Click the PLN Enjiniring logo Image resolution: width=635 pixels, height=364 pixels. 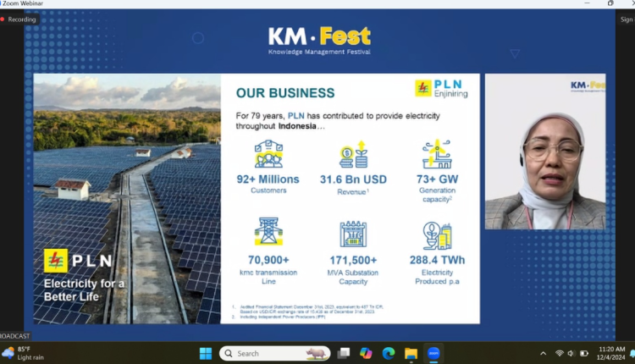click(x=441, y=88)
